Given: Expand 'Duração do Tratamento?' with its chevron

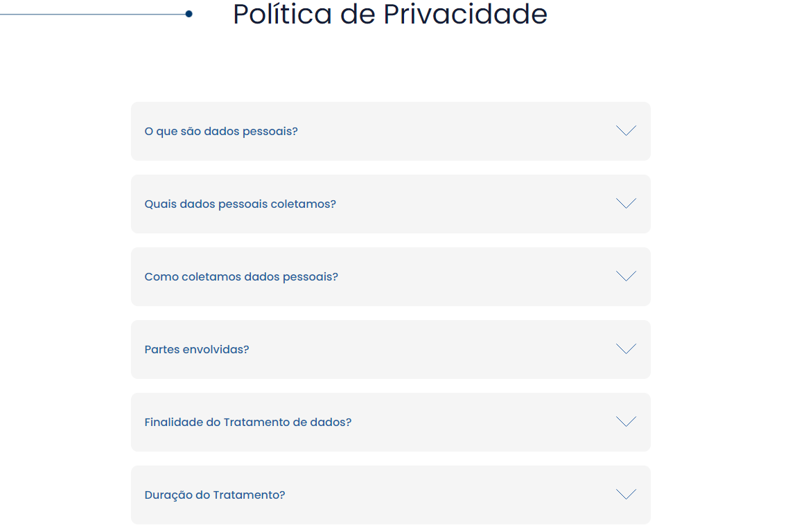Looking at the screenshot, I should click(626, 495).
